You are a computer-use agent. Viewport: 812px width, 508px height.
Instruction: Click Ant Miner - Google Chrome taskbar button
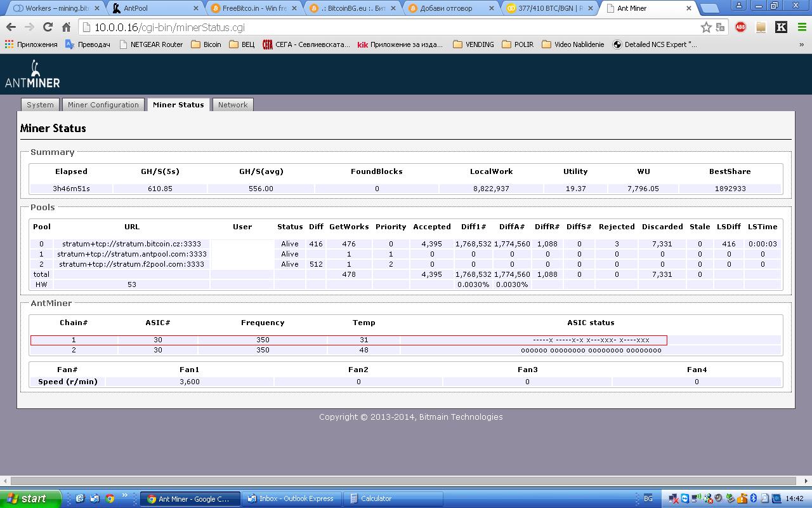(x=190, y=498)
